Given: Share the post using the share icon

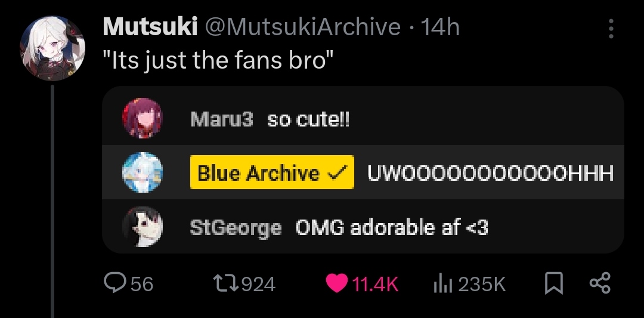Looking at the screenshot, I should (600, 283).
